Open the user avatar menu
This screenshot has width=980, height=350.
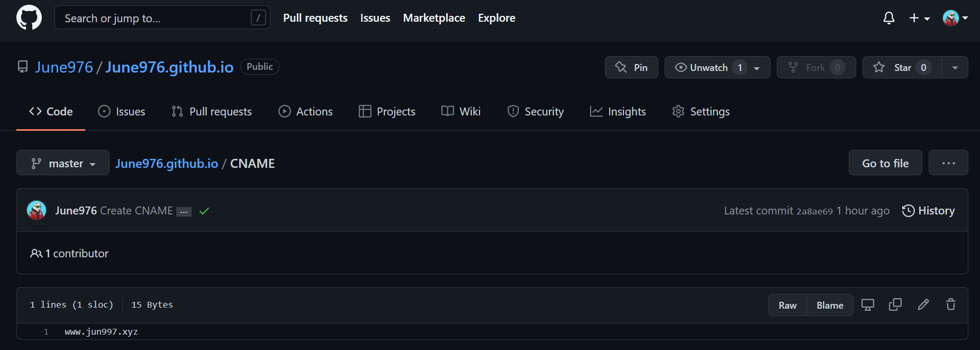click(955, 18)
